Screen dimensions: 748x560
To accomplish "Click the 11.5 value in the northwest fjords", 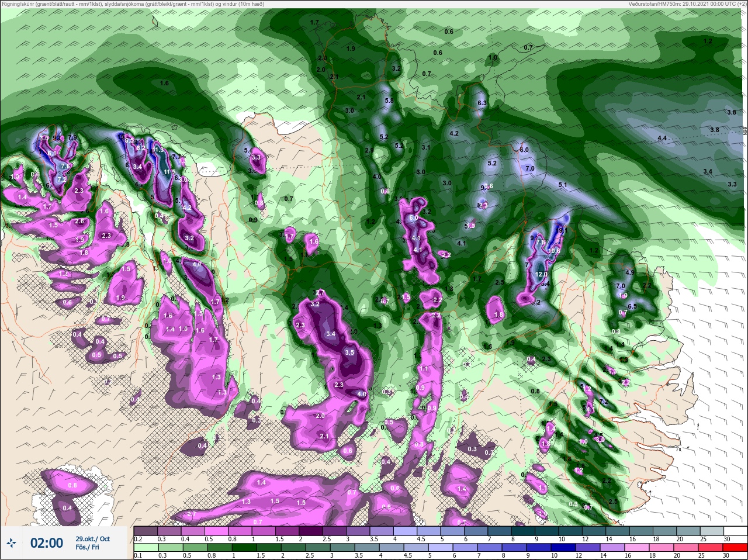I will (x=169, y=172).
